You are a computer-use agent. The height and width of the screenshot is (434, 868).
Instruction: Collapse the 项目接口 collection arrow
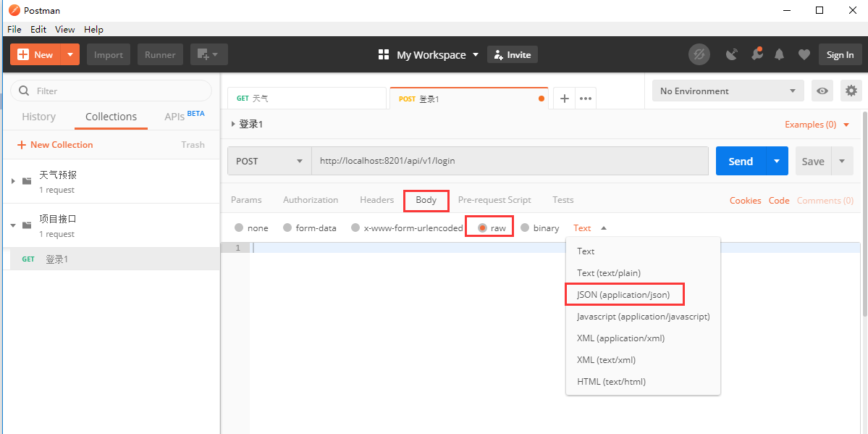coord(13,225)
